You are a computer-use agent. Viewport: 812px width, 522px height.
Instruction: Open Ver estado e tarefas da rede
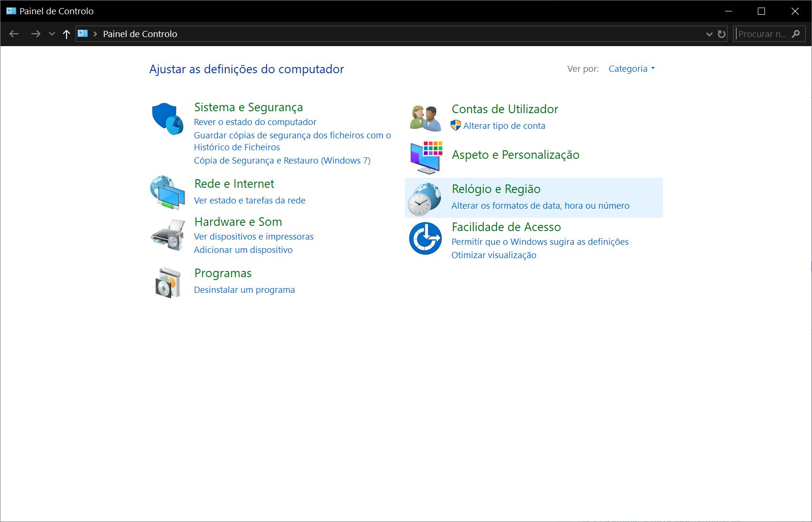click(x=249, y=200)
